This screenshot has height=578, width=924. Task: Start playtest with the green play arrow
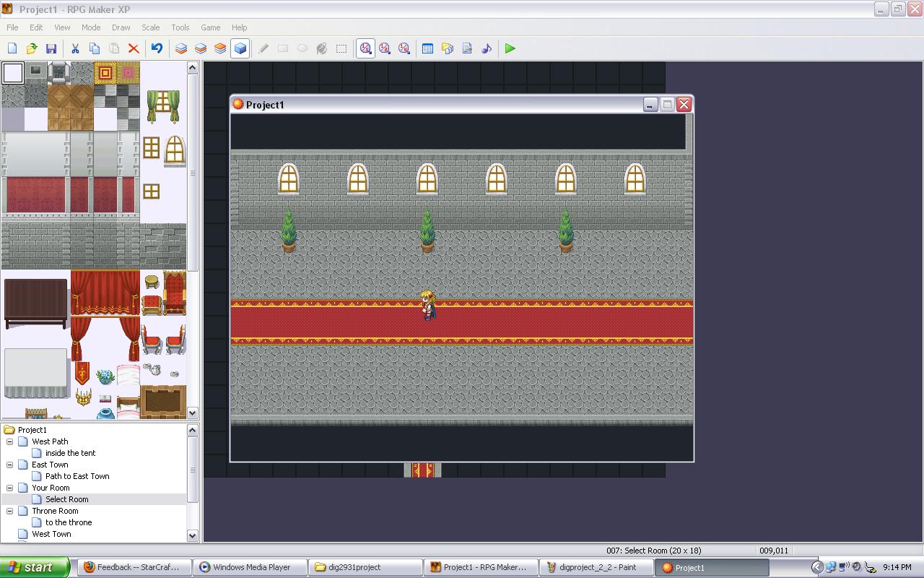[x=510, y=48]
